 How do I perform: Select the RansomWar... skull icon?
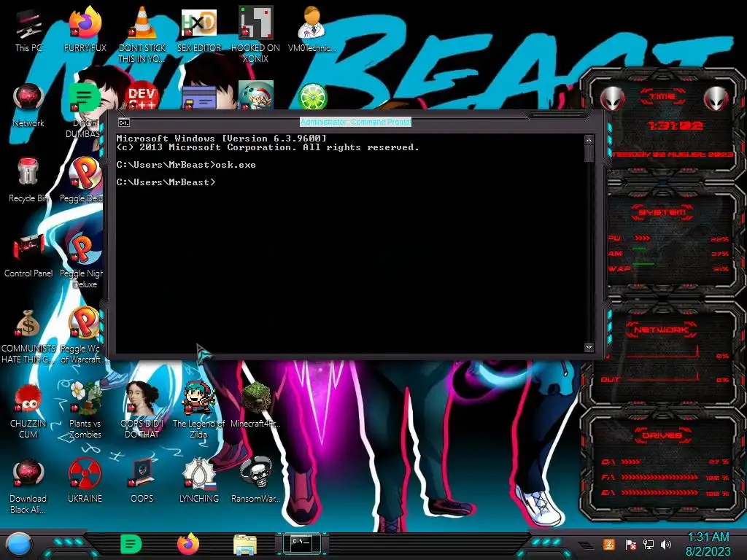point(256,480)
